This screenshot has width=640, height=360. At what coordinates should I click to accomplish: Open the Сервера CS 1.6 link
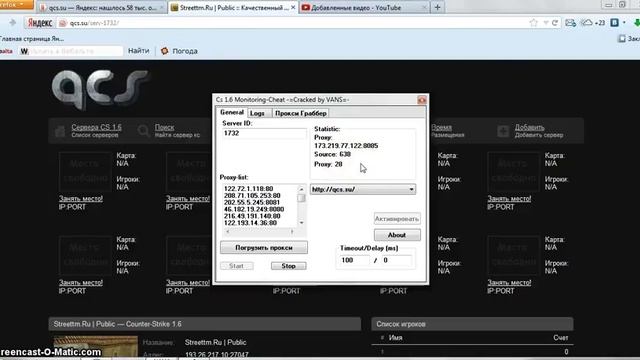click(96, 127)
